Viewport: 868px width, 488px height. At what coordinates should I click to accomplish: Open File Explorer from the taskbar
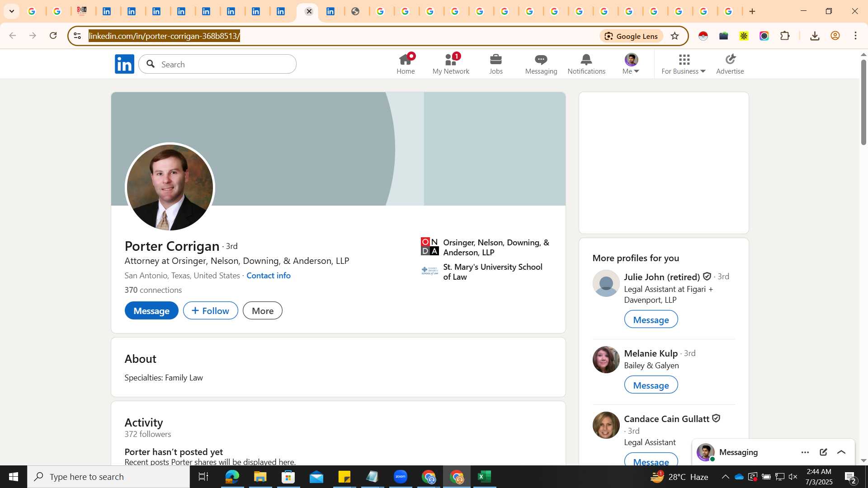point(260,477)
